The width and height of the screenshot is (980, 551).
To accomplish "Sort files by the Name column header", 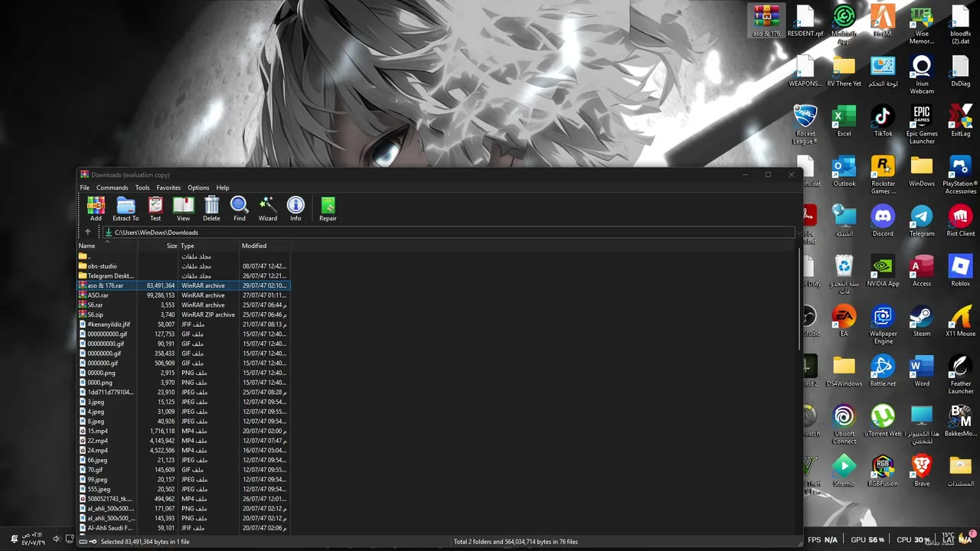I will (107, 246).
